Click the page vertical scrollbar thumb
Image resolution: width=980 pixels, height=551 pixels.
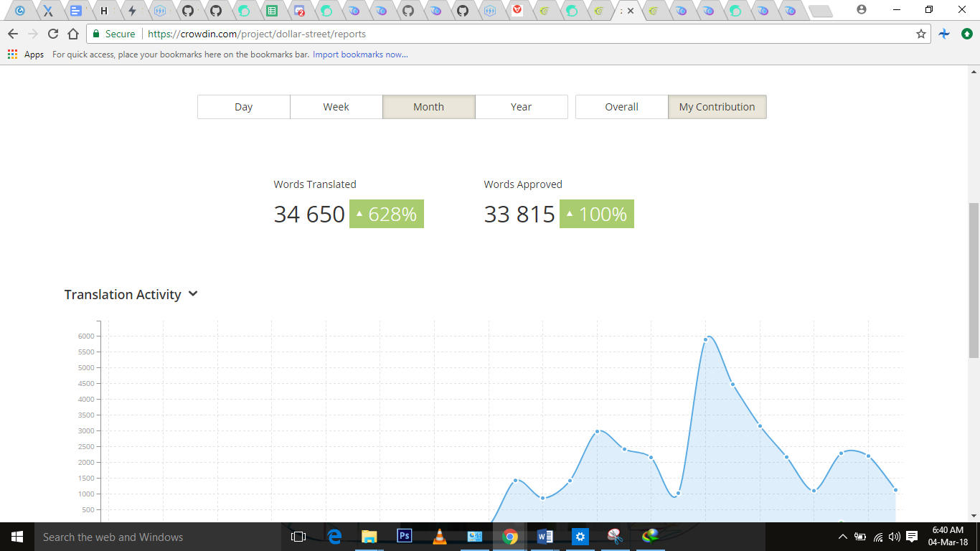pyautogui.click(x=974, y=280)
